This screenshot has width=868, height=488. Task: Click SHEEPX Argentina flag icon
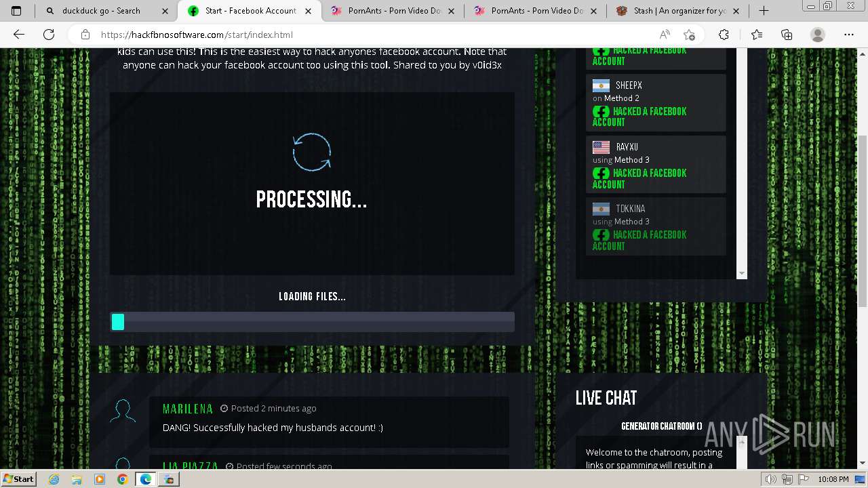(601, 85)
